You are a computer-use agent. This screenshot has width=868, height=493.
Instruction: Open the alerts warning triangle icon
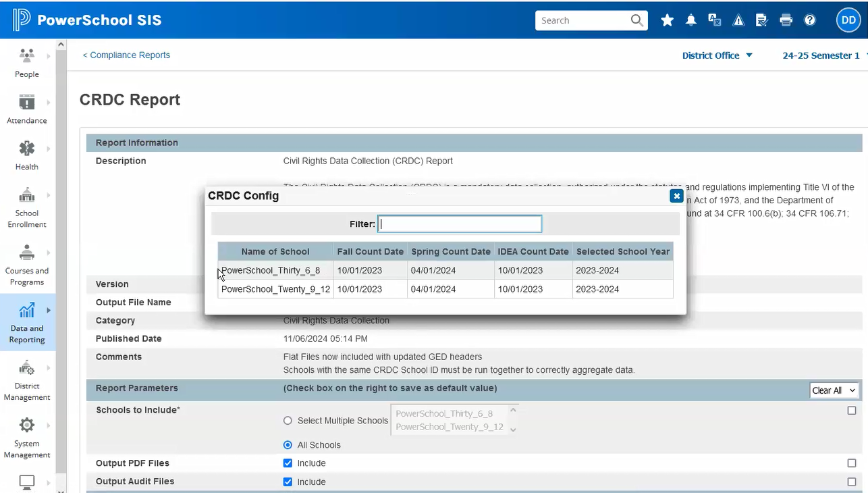pos(738,20)
